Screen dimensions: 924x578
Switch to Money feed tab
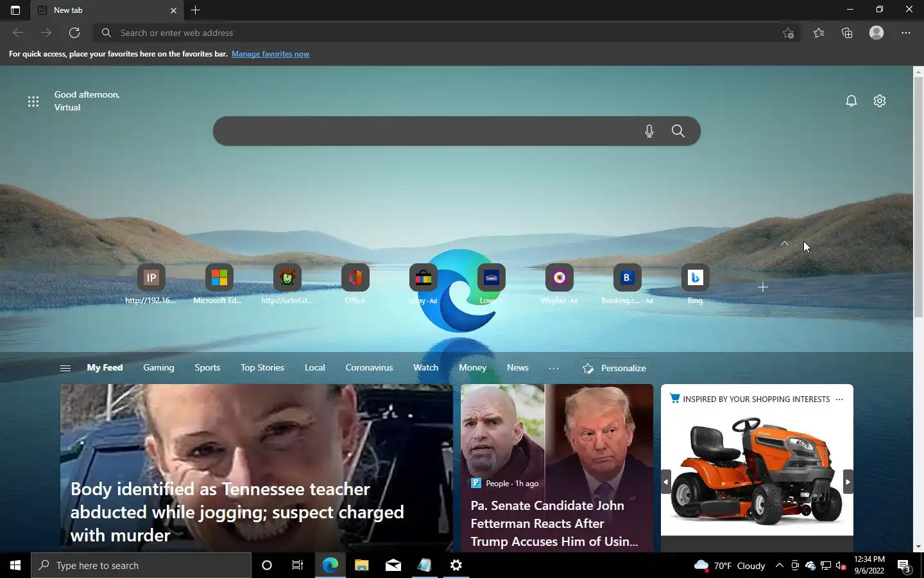(x=472, y=367)
